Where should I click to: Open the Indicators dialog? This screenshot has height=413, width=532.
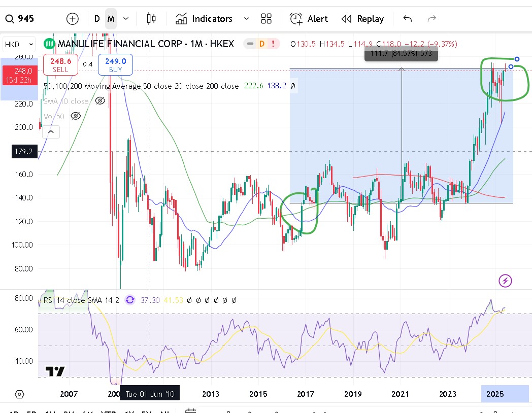click(204, 19)
